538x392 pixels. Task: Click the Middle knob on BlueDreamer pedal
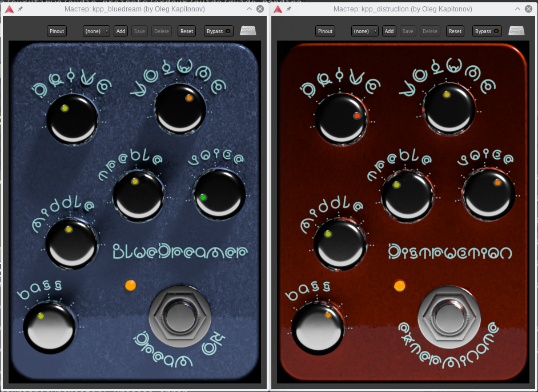coord(71,244)
